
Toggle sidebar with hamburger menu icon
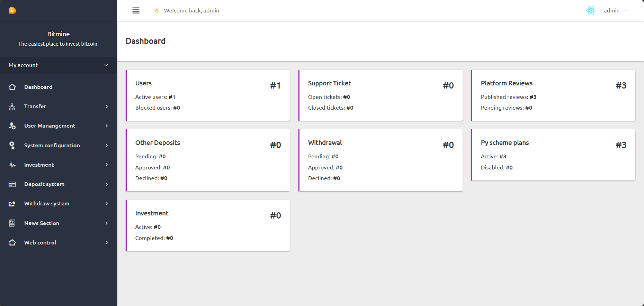[x=136, y=10]
